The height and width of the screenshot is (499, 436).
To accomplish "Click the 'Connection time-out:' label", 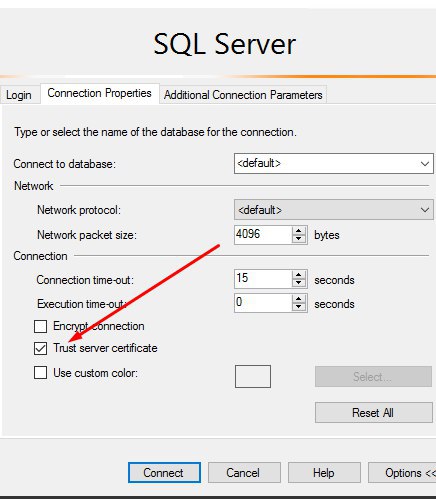I will pyautogui.click(x=85, y=280).
